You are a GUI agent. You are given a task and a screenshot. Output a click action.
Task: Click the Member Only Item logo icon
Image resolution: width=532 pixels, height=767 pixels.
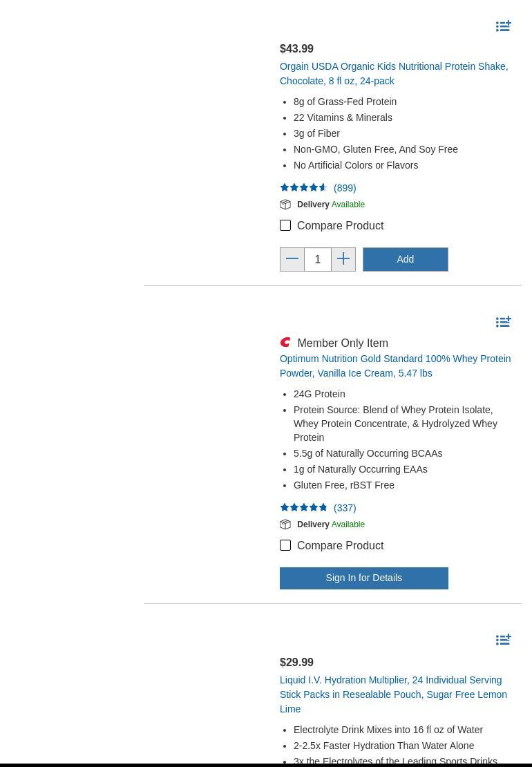click(x=285, y=342)
